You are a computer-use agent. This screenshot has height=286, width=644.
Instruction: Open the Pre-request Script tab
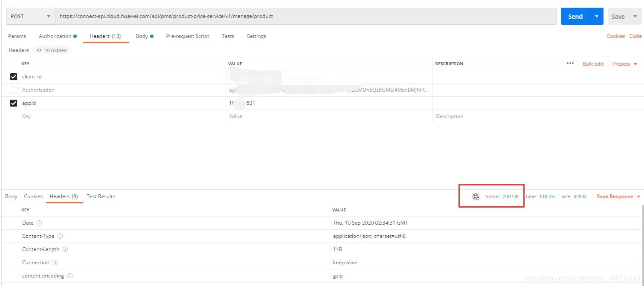188,36
